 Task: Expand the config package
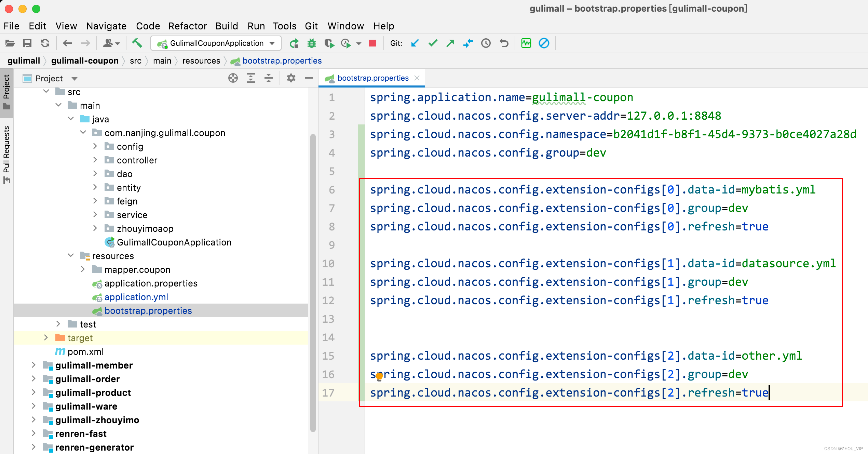(x=95, y=146)
